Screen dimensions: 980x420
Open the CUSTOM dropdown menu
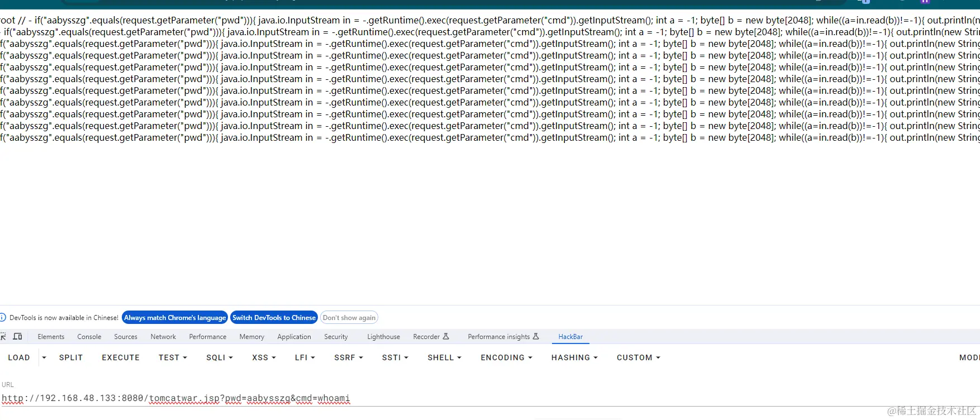[638, 357]
